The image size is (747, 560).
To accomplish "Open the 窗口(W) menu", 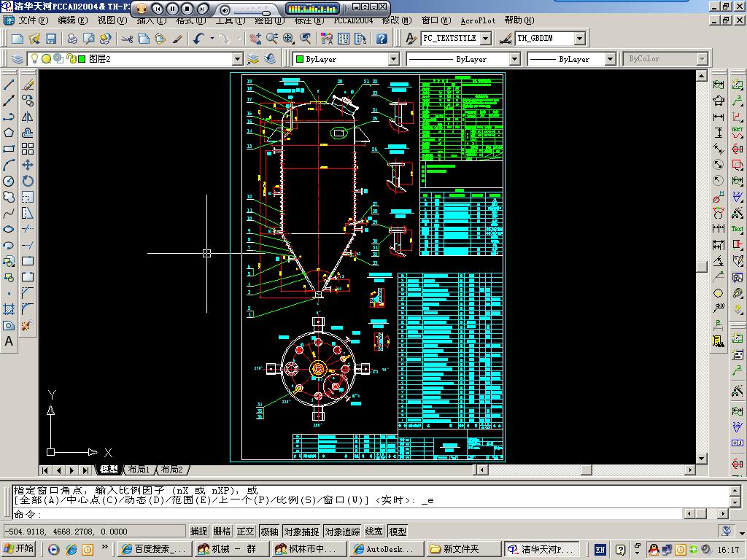I will pyautogui.click(x=436, y=20).
